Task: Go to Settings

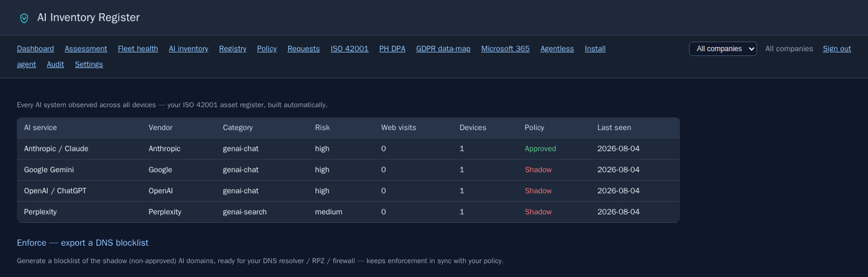Action: [x=89, y=64]
